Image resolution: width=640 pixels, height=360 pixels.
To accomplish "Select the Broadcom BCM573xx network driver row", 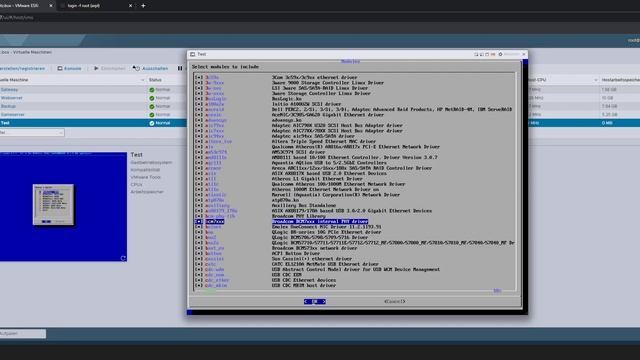I will click(355, 248).
